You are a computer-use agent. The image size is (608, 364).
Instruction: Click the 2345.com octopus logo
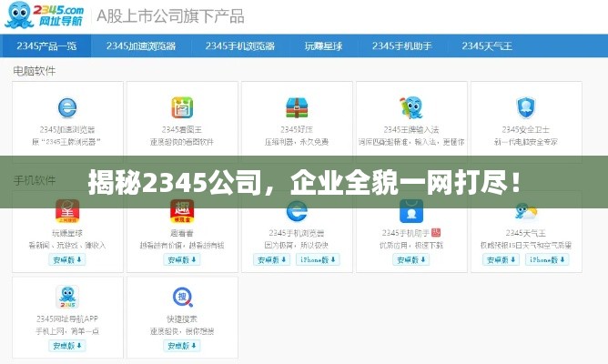pos(45,15)
